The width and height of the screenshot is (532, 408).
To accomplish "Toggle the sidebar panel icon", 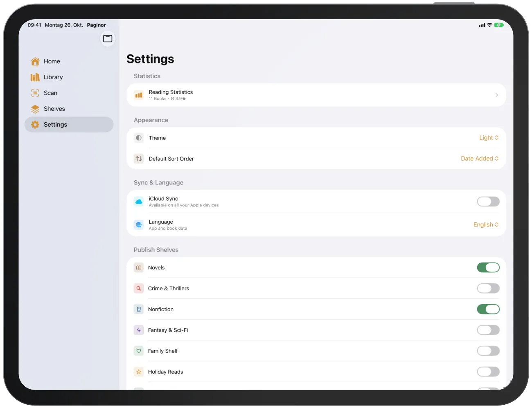I will click(108, 38).
